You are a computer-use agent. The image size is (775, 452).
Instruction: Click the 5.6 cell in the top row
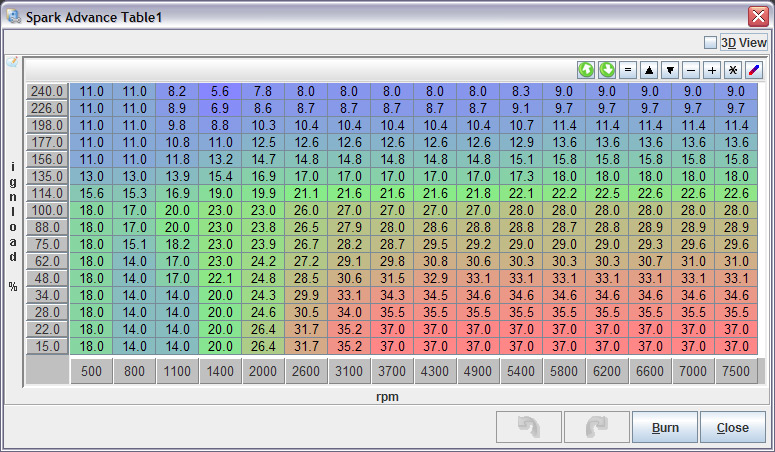pos(220,91)
